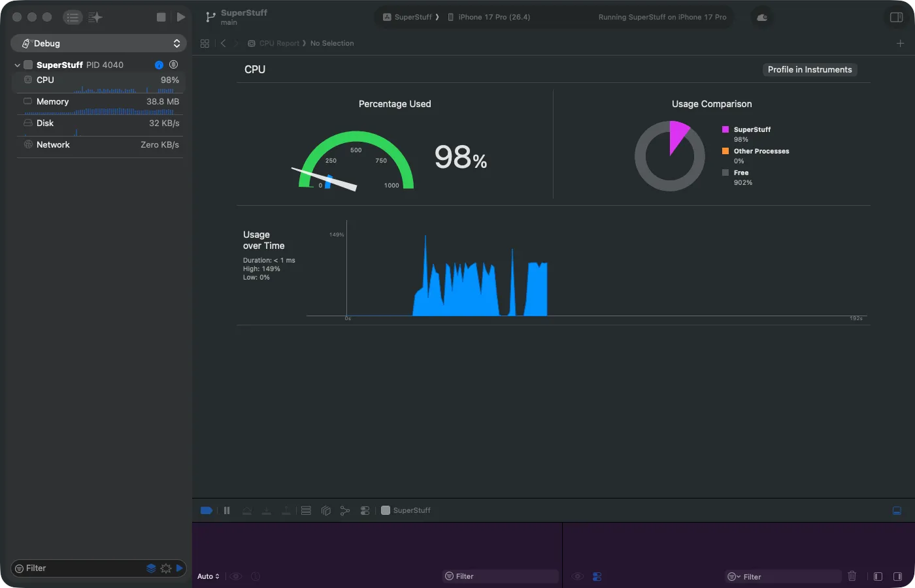The height and width of the screenshot is (588, 915).
Task: Open the Xcode Cloud icon
Action: (x=762, y=18)
